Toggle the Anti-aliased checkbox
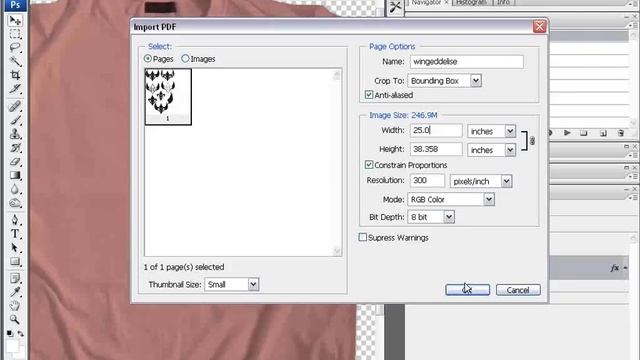This screenshot has width=640, height=360. pos(369,95)
